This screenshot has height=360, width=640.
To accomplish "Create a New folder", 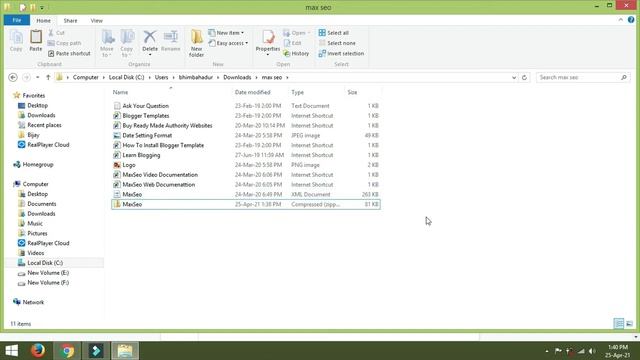I will tap(196, 43).
